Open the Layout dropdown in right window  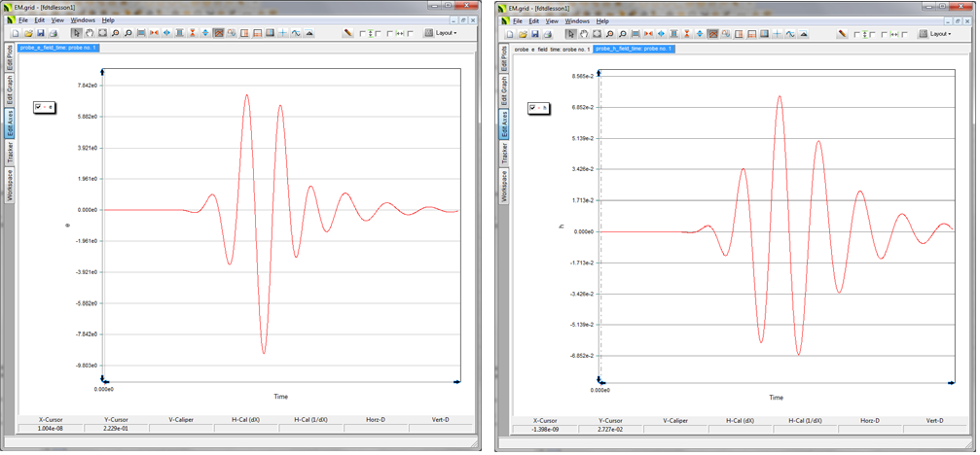coord(935,34)
